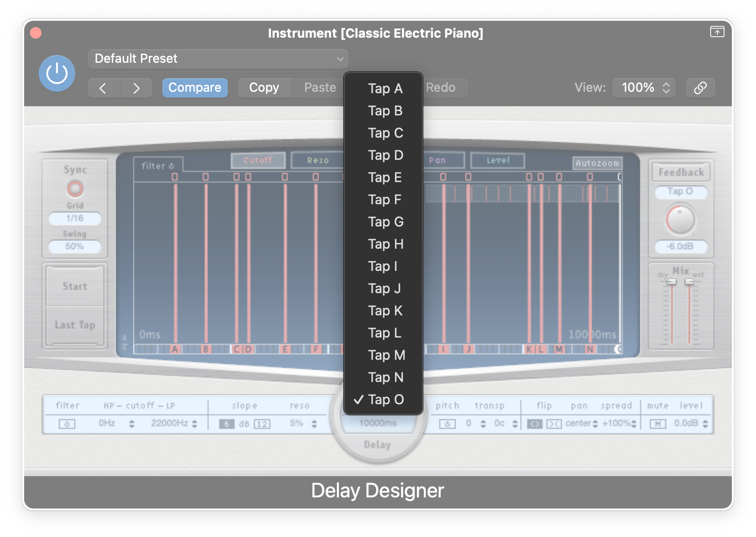756x537 pixels.
Task: Select Tap B from the menu
Action: pyautogui.click(x=383, y=111)
